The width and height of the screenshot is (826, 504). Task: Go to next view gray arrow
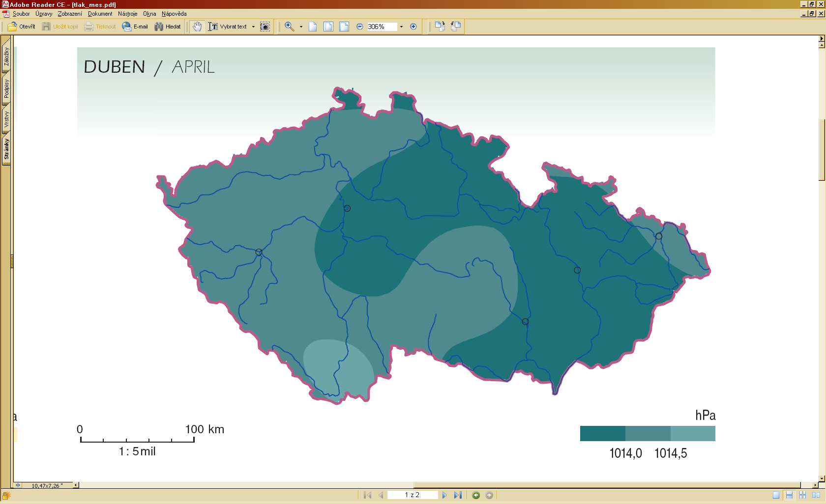coord(489,495)
